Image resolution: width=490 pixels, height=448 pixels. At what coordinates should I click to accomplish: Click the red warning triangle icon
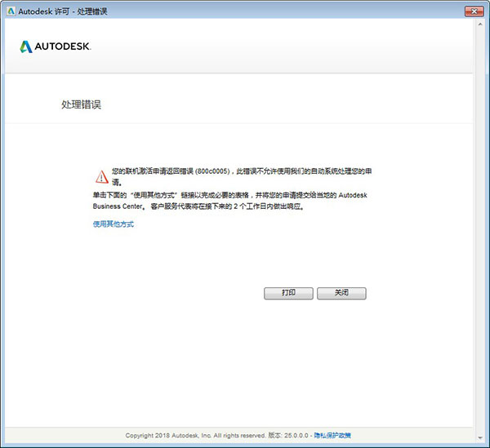(100, 176)
